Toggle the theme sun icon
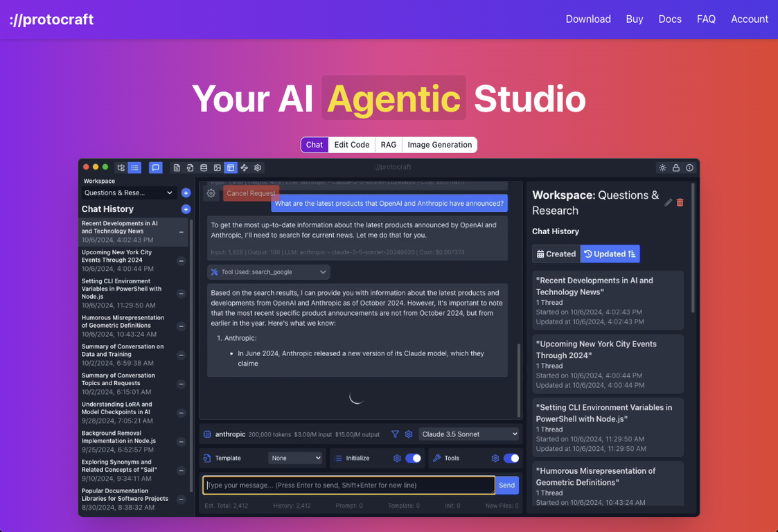The width and height of the screenshot is (778, 532). [662, 168]
